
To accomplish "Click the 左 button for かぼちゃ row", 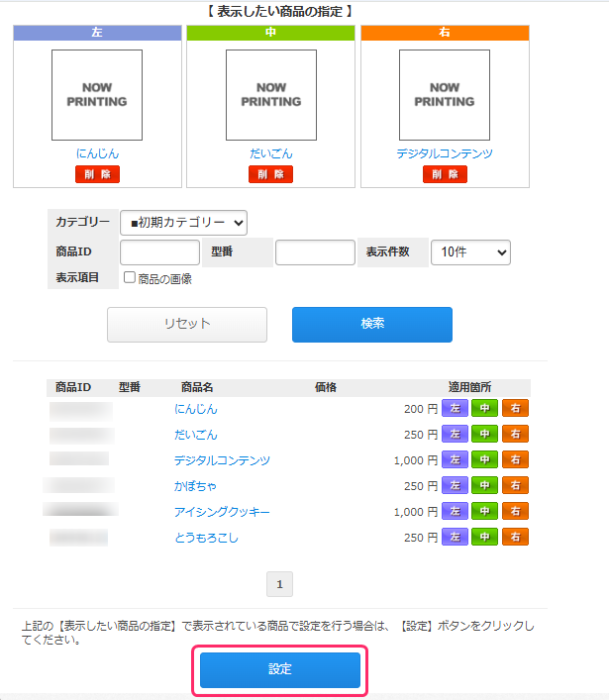I will (455, 485).
